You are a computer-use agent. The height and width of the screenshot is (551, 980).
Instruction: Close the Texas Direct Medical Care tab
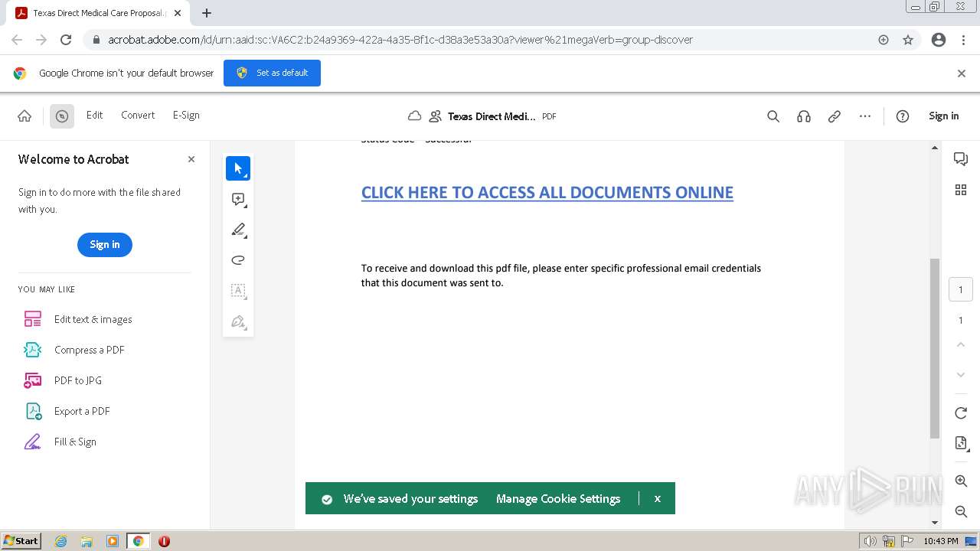pos(178,13)
